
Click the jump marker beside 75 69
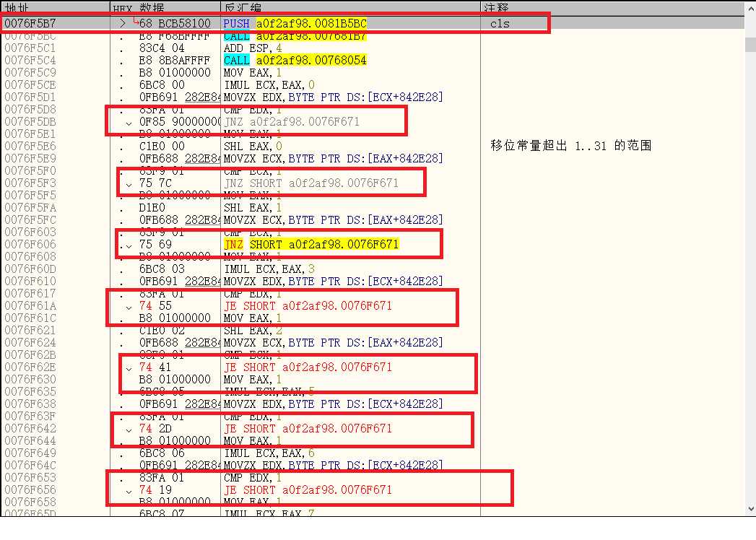pos(129,245)
